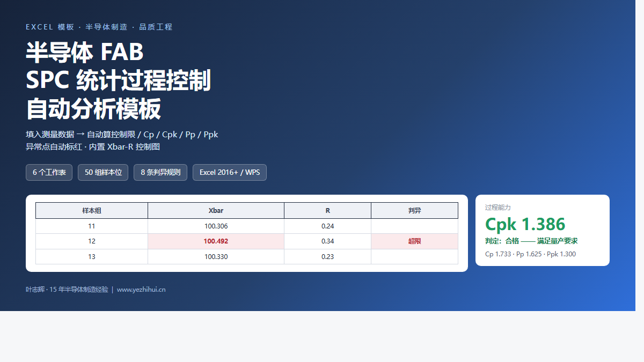The width and height of the screenshot is (644, 362).
Task: Click the '50 组样本位' badge
Action: [x=103, y=173]
